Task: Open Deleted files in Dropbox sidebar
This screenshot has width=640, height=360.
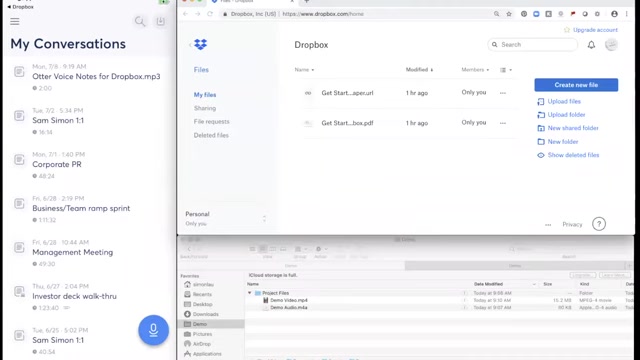Action: click(x=211, y=135)
